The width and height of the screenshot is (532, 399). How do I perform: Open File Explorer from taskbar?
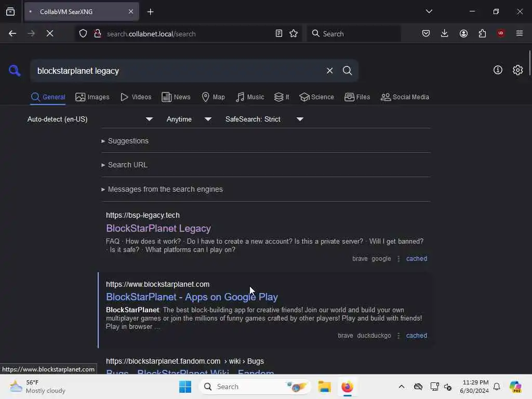324,387
